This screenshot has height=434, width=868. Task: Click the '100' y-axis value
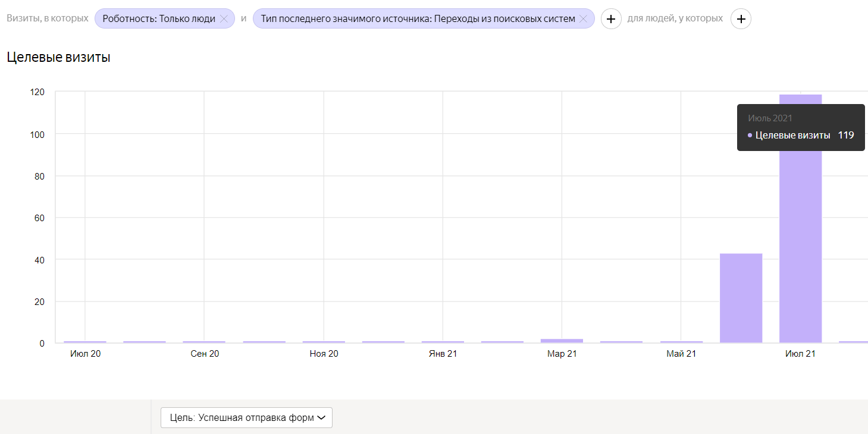point(37,134)
